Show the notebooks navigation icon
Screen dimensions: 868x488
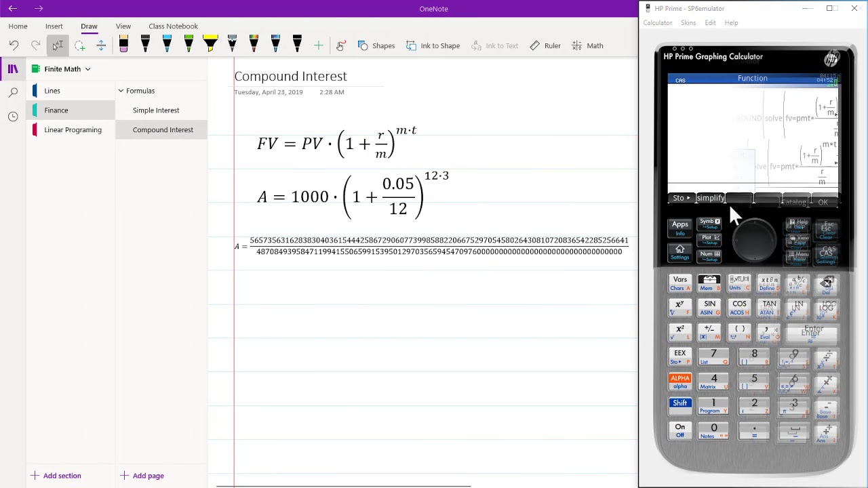[13, 68]
